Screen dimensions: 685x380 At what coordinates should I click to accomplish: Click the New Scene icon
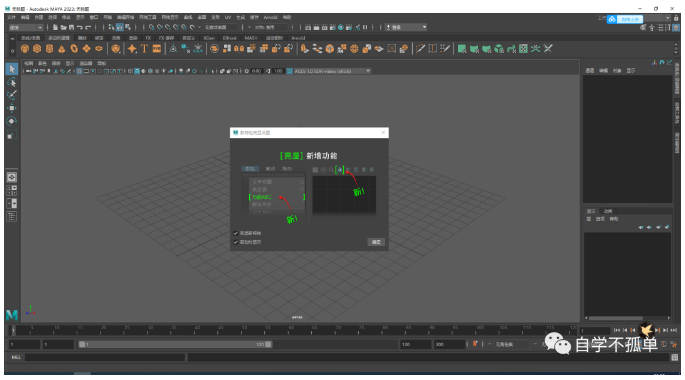55,27
